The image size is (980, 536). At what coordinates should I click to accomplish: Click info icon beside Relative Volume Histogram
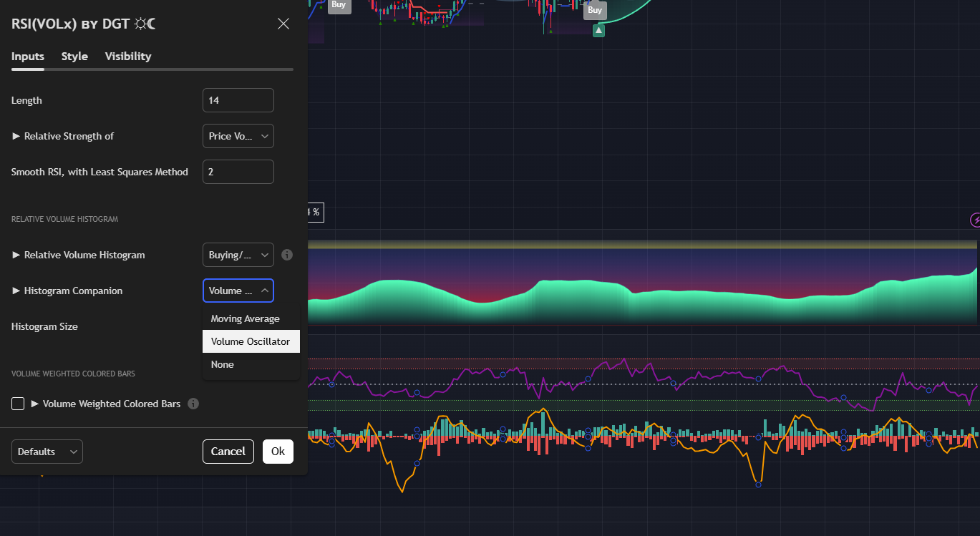click(287, 255)
